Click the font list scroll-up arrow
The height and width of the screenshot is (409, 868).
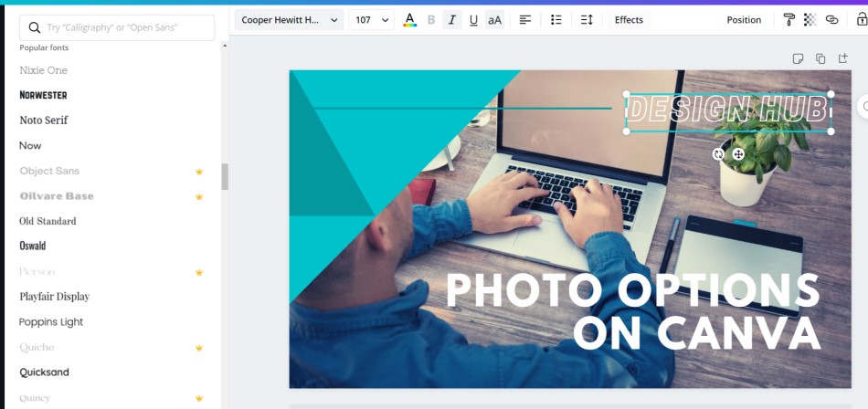click(x=225, y=46)
